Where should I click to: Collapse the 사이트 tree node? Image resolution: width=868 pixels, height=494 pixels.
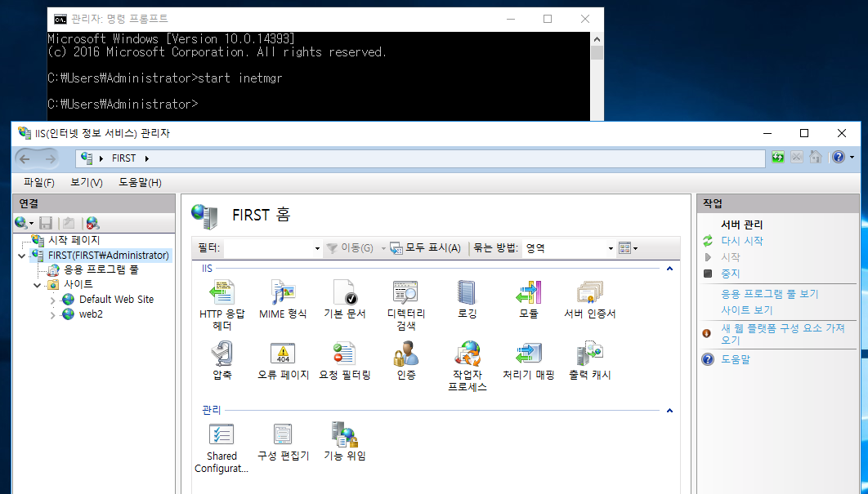point(37,285)
